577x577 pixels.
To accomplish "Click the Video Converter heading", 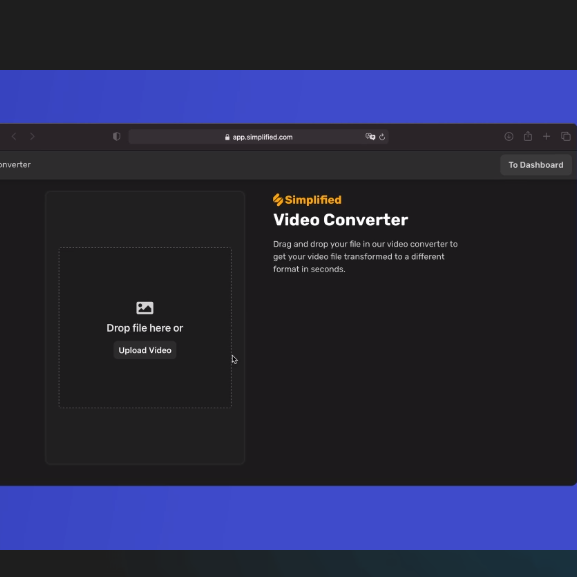I will click(341, 220).
